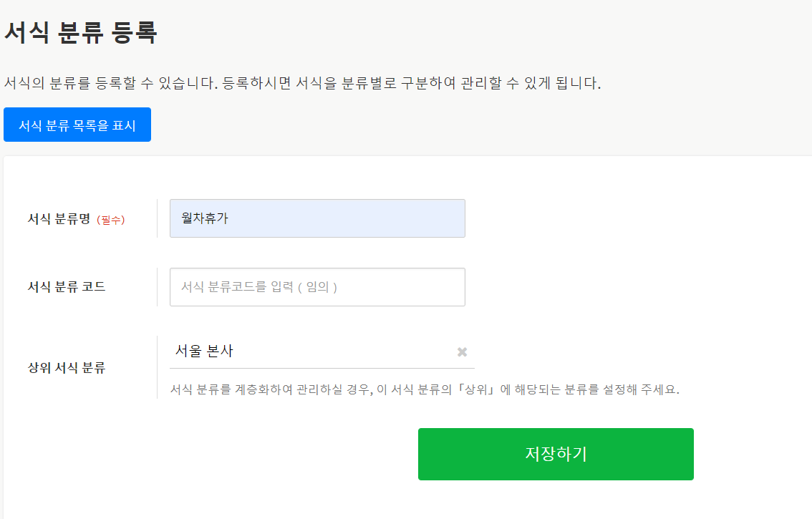
Task: Remove the parent category using the gray X
Action: click(x=462, y=351)
